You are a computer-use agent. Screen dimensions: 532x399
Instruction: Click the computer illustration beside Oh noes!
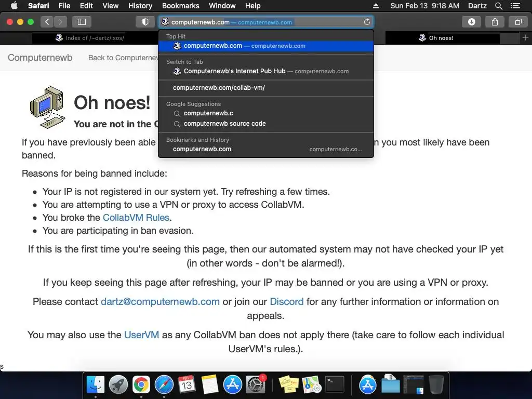coord(47,107)
